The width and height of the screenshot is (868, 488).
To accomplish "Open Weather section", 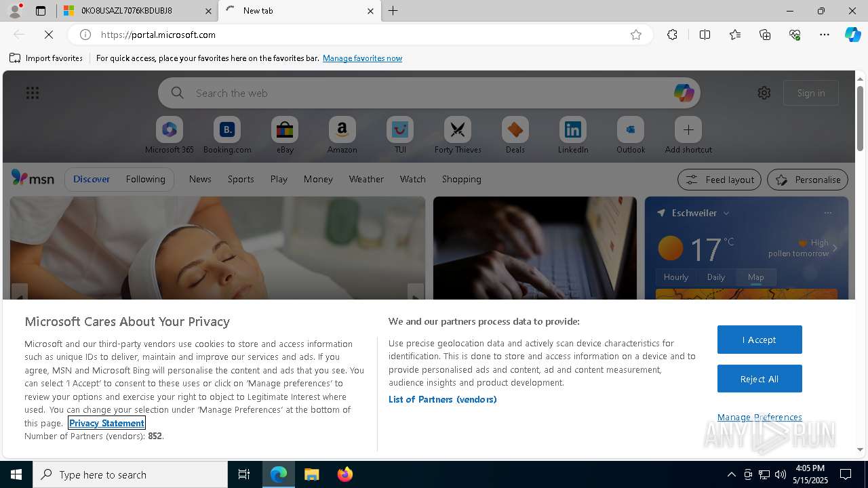I will (x=366, y=179).
